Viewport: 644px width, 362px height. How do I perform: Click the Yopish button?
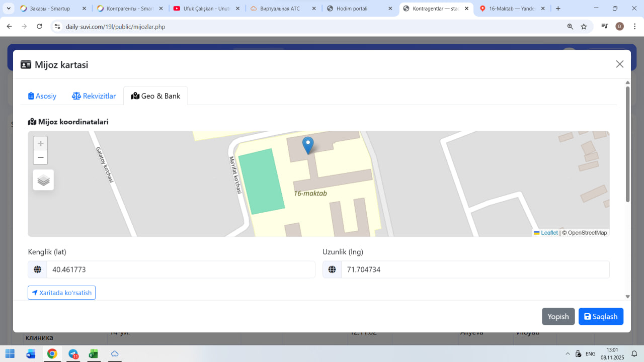pos(558,317)
